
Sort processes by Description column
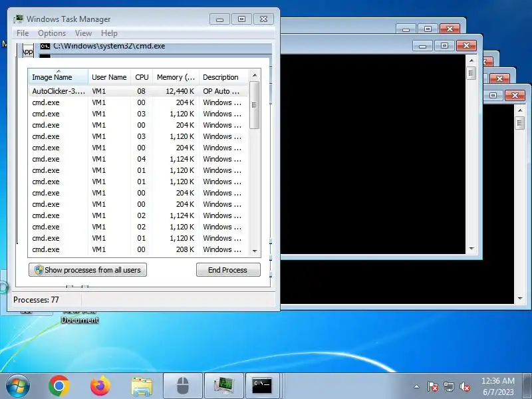coord(224,77)
